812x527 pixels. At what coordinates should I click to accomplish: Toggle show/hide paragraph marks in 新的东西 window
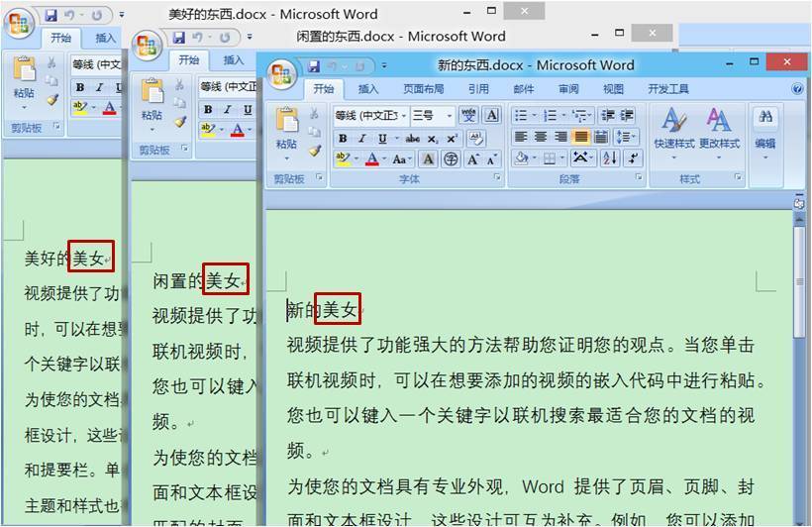tap(633, 158)
